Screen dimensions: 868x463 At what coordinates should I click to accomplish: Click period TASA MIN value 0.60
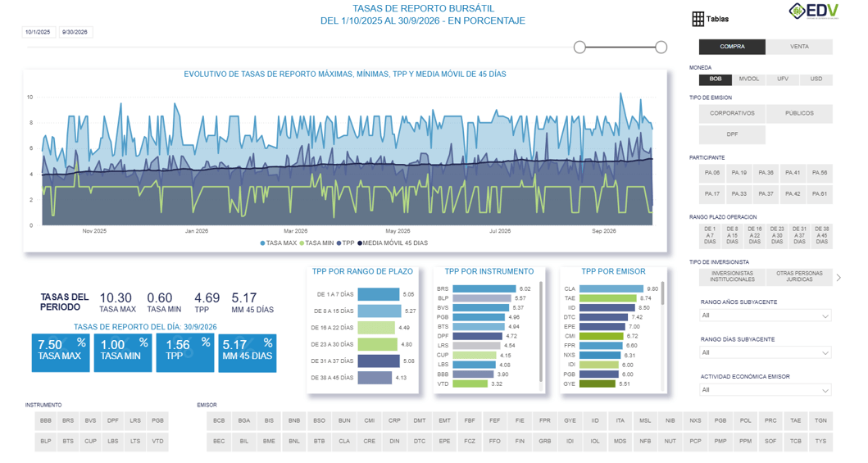click(x=160, y=298)
